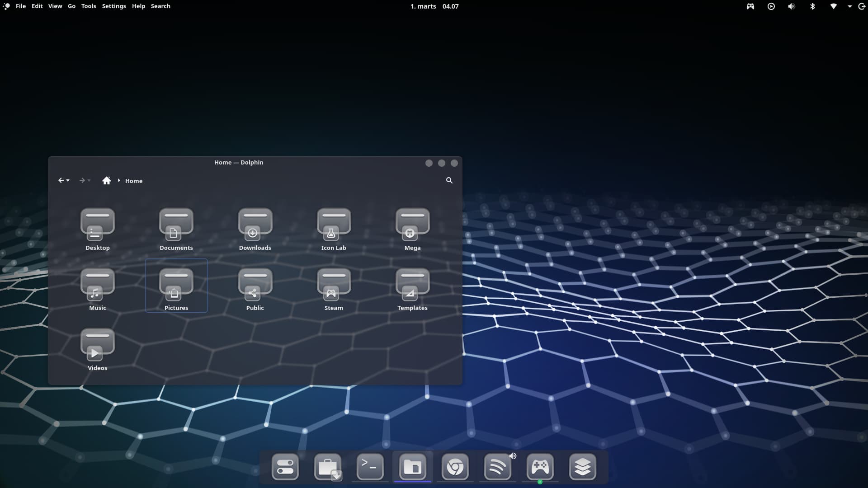The height and width of the screenshot is (488, 868).
Task: Click the volume icon in the top bar
Action: [x=792, y=6]
